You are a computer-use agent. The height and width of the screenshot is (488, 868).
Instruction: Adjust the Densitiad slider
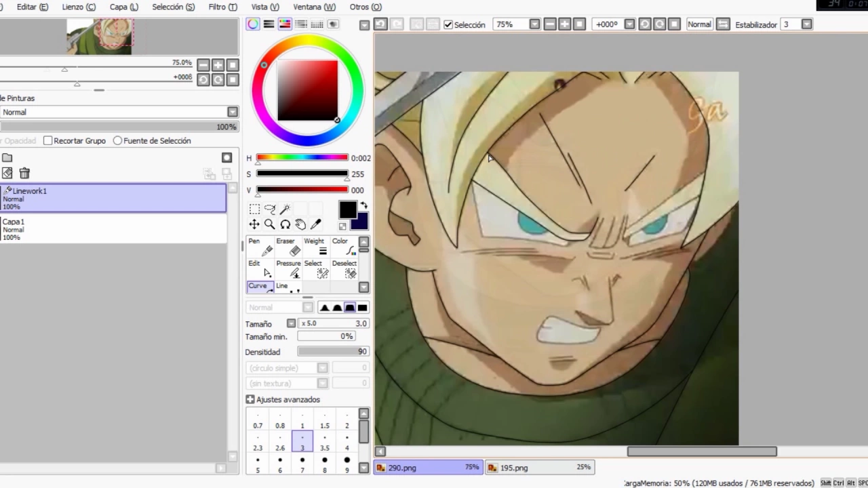[333, 352]
